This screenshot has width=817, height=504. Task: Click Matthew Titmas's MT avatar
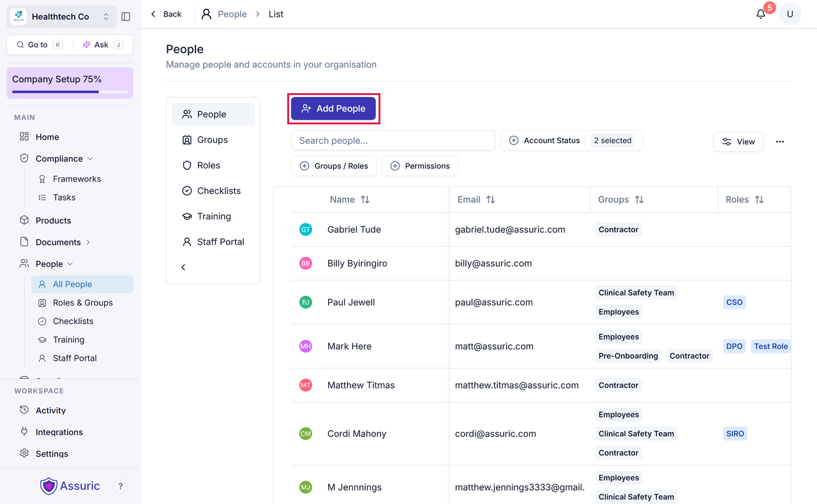pos(306,385)
